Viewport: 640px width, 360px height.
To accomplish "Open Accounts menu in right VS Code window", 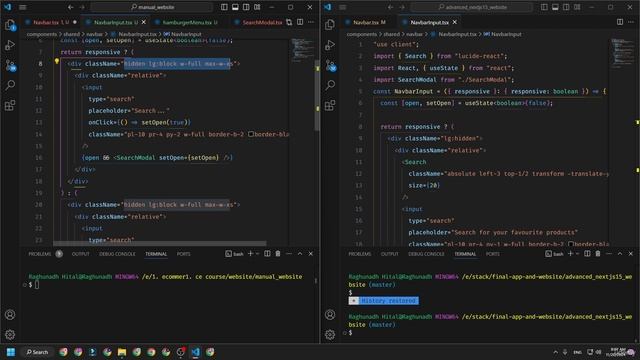I will pos(330,315).
